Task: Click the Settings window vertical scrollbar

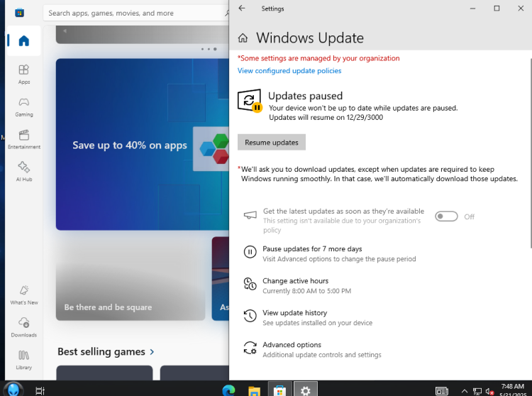Action: 531,153
